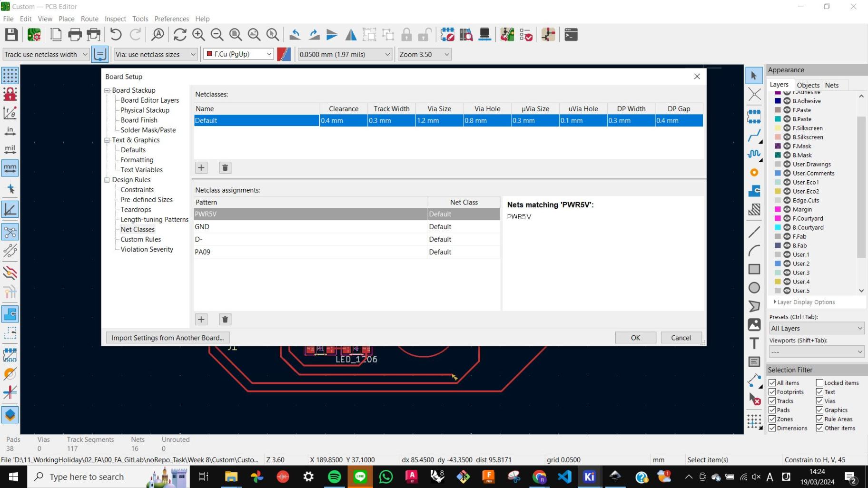868x488 pixels.
Task: Click the Save icon in the toolbar
Action: coord(11,35)
